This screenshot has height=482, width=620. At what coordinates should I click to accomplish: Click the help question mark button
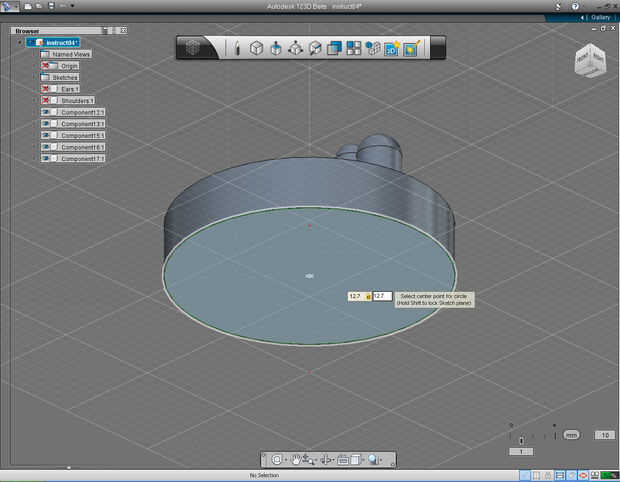click(x=574, y=6)
